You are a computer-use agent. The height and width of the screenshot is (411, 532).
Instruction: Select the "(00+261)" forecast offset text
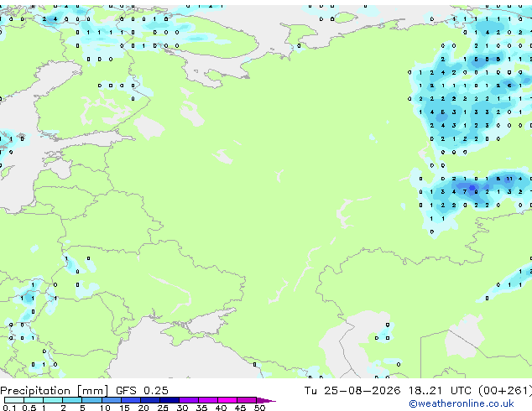pos(505,391)
